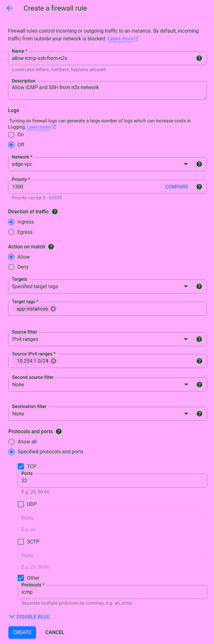Viewport: 214px width, 644px height.
Task: Click the COMPARE priority link
Action: click(176, 187)
